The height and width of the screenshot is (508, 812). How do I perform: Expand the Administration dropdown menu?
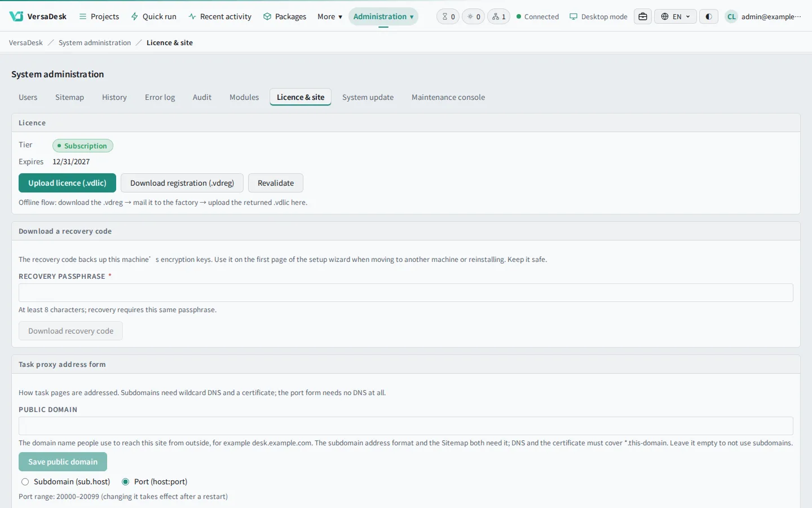pyautogui.click(x=383, y=16)
